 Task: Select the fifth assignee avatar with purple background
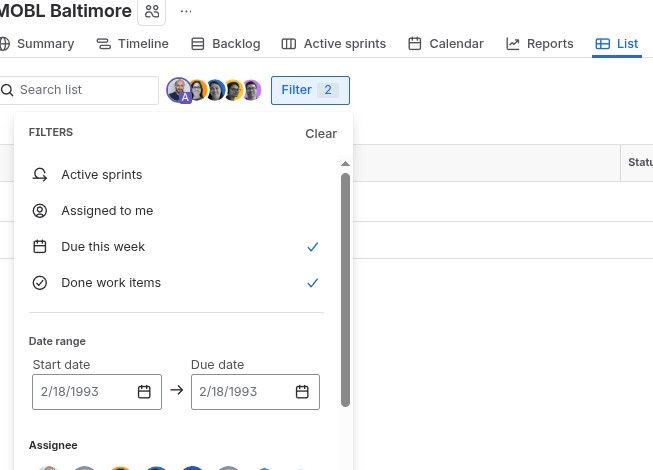tap(252, 90)
